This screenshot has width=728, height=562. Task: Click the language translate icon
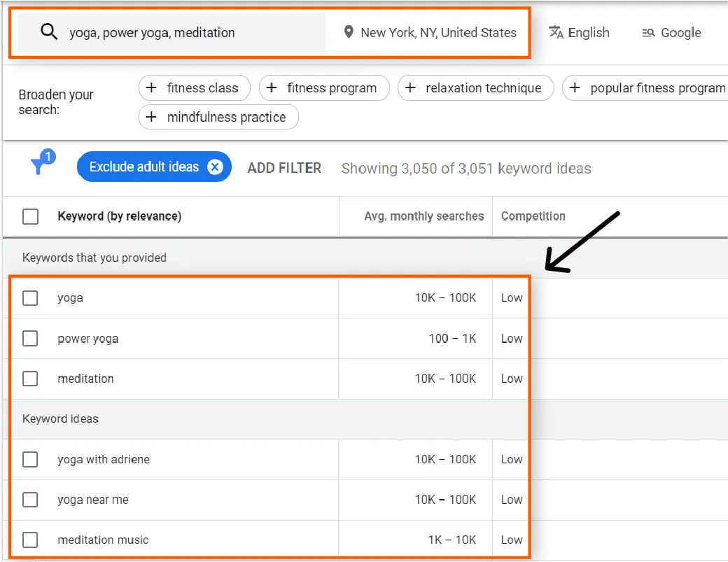pyautogui.click(x=556, y=32)
